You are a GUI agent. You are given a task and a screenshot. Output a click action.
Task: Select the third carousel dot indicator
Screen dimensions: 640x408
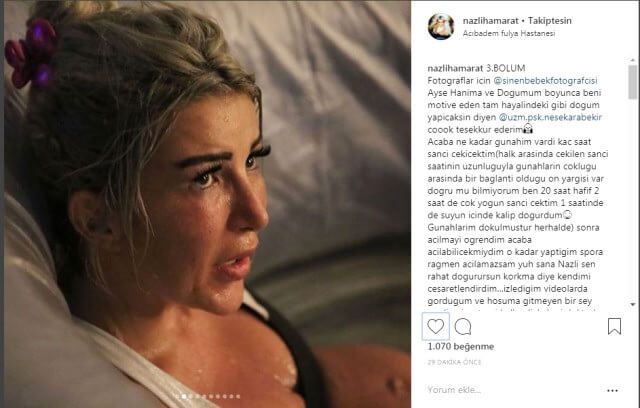point(191,397)
